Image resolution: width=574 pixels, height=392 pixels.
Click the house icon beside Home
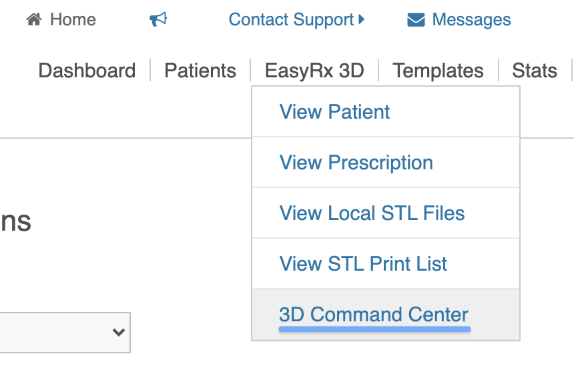click(34, 19)
